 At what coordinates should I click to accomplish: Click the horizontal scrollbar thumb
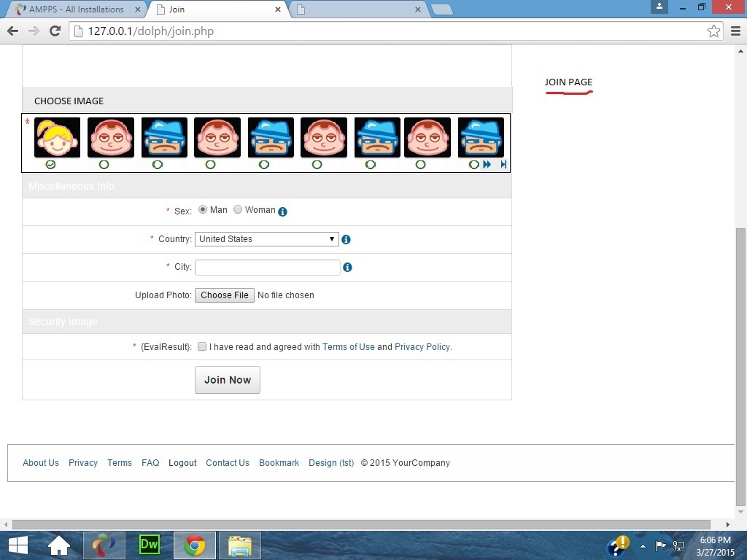click(361, 524)
